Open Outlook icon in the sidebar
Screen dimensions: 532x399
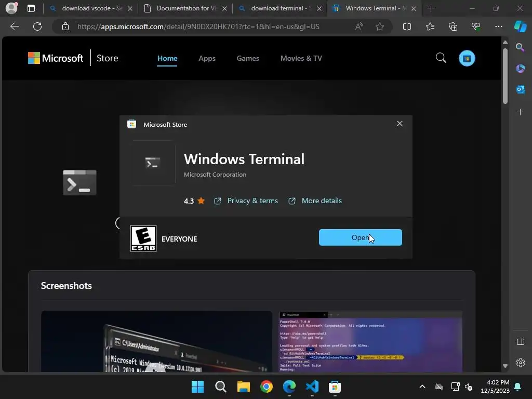point(520,89)
